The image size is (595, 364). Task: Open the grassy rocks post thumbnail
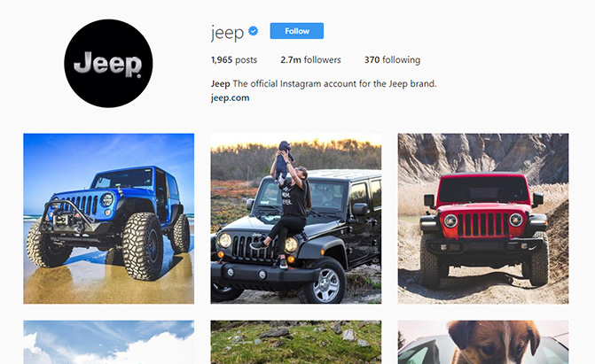pos(296,342)
